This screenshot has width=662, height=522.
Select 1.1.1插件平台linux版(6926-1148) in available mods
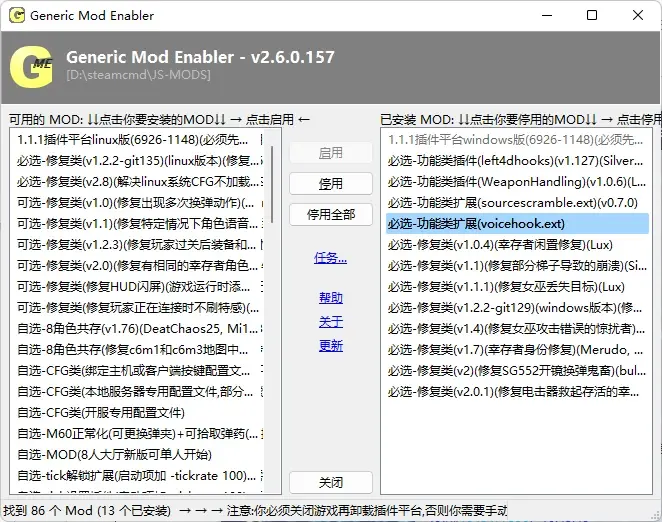coord(137,139)
